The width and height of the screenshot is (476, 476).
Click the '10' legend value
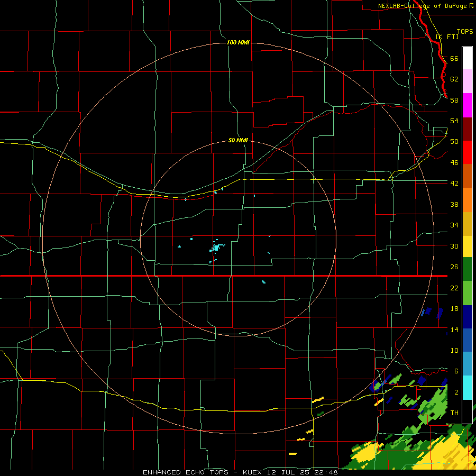(454, 351)
